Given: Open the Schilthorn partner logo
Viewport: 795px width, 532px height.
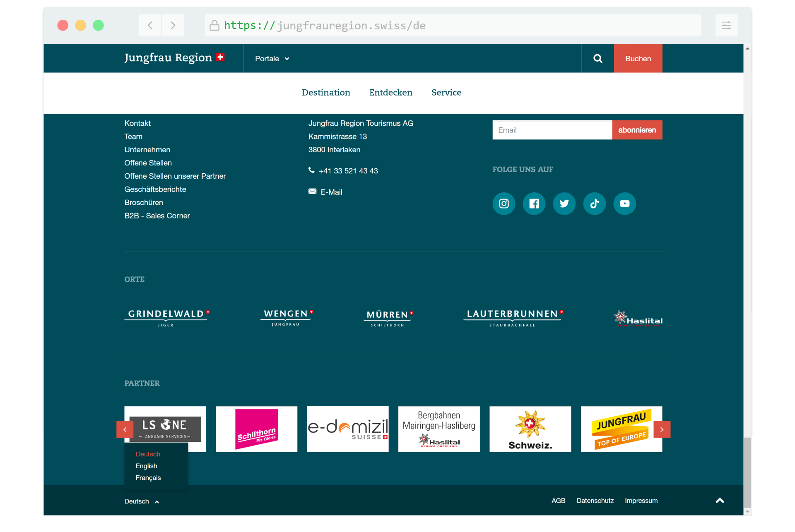Looking at the screenshot, I should tap(256, 429).
